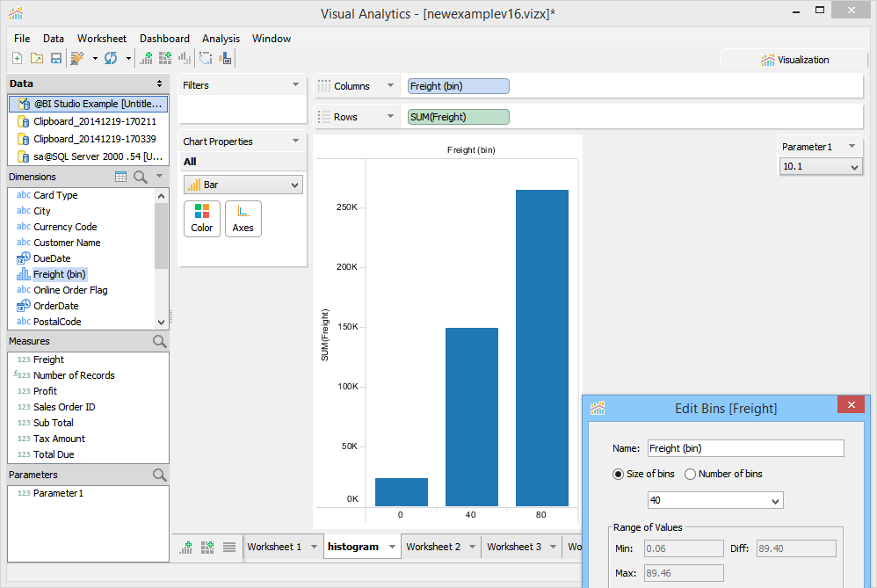Select the Number of bins option
Viewport: 877px width, 588px height.
(x=690, y=474)
